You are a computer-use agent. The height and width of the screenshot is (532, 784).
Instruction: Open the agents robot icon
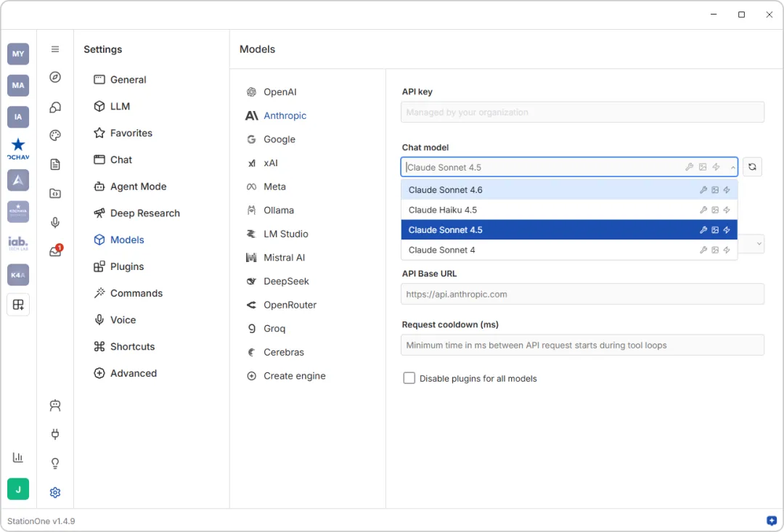[55, 406]
